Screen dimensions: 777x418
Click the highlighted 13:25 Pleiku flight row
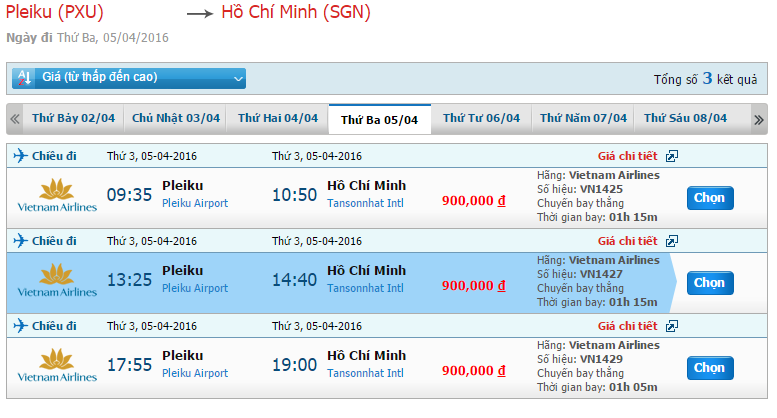(x=342, y=283)
